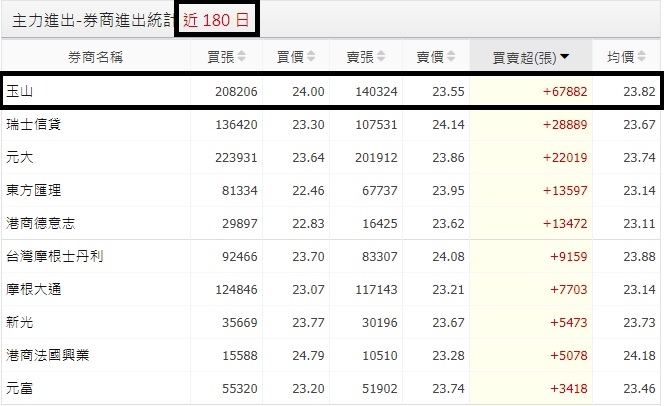The width and height of the screenshot is (664, 406).
Task: Click the 賣價 header label
Action: 430,56
